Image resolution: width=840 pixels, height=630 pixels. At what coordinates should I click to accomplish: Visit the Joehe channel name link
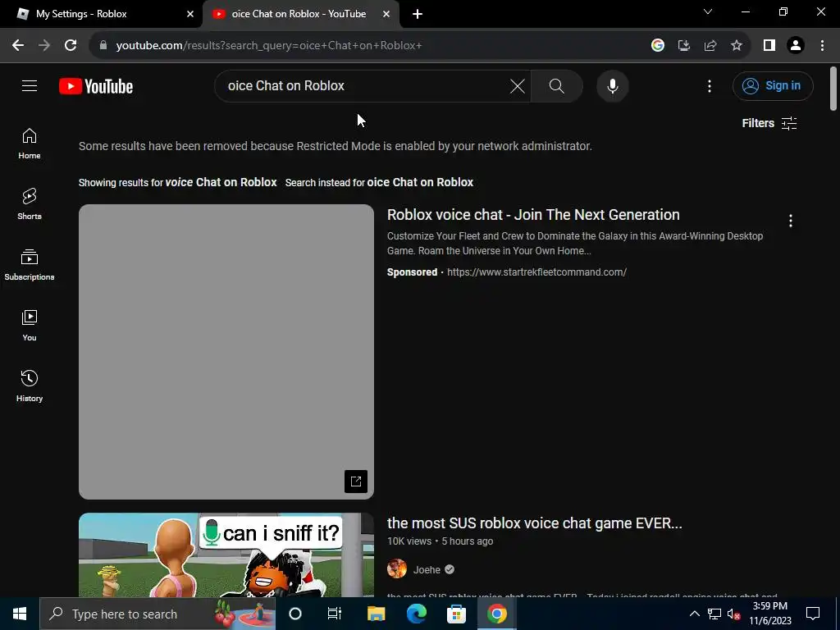coord(427,569)
